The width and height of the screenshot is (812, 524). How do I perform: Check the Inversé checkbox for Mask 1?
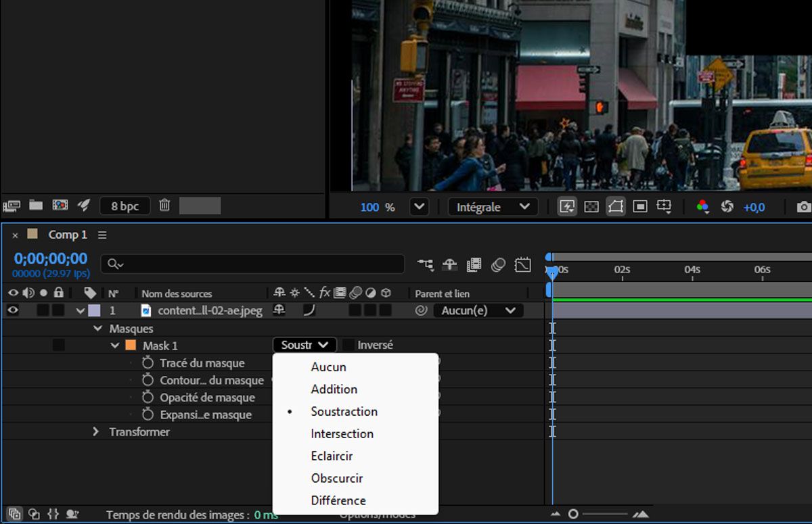point(348,345)
